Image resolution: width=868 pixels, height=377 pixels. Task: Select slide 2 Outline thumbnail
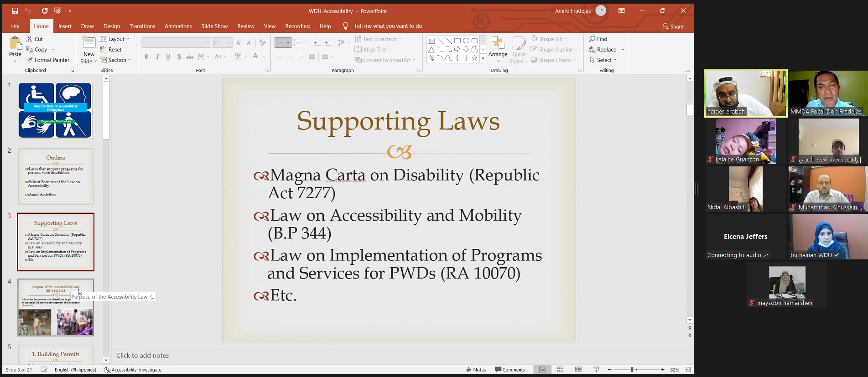(56, 176)
